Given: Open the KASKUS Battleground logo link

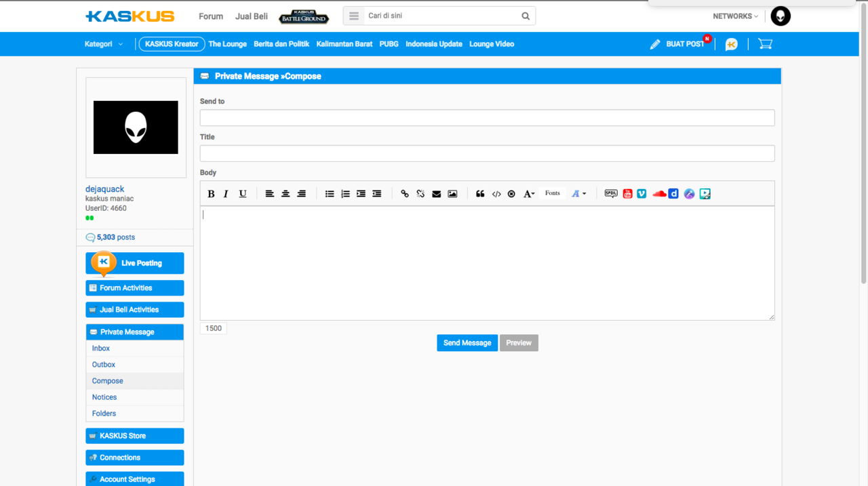Looking at the screenshot, I should [304, 16].
